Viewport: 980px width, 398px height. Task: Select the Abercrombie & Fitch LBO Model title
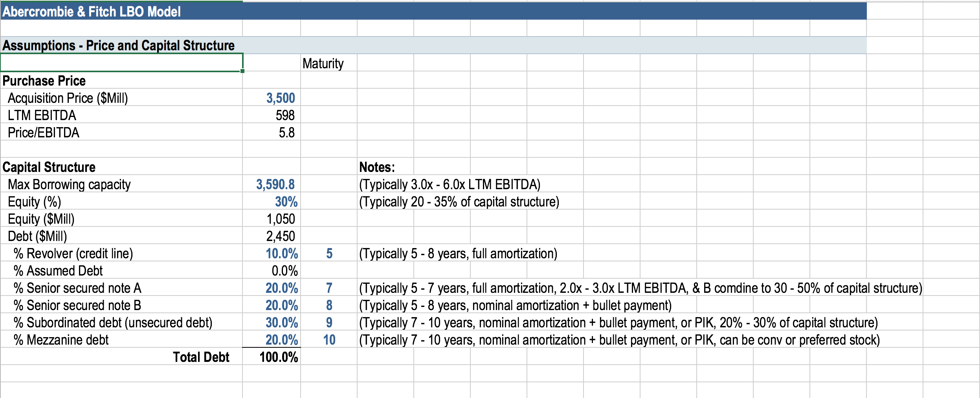point(92,11)
